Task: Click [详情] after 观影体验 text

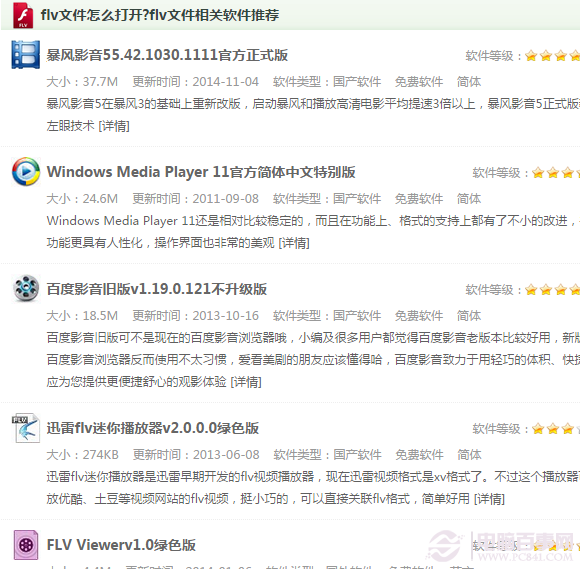Action: coord(246,382)
